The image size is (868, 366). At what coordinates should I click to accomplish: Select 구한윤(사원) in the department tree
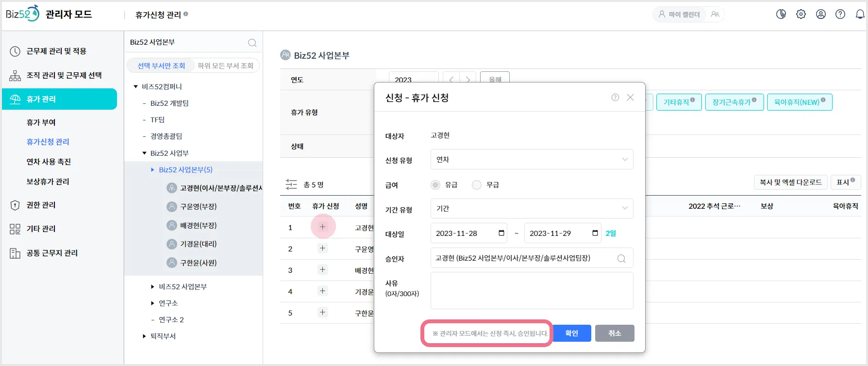tap(199, 263)
